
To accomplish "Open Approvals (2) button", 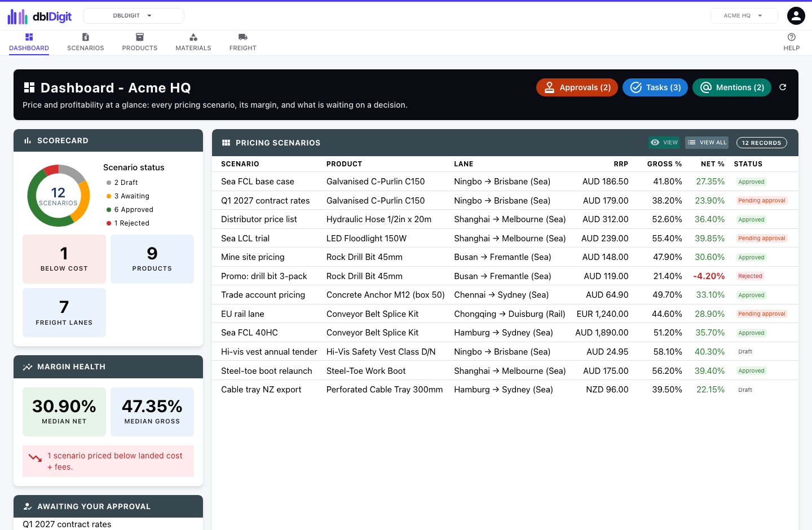I will [x=577, y=87].
